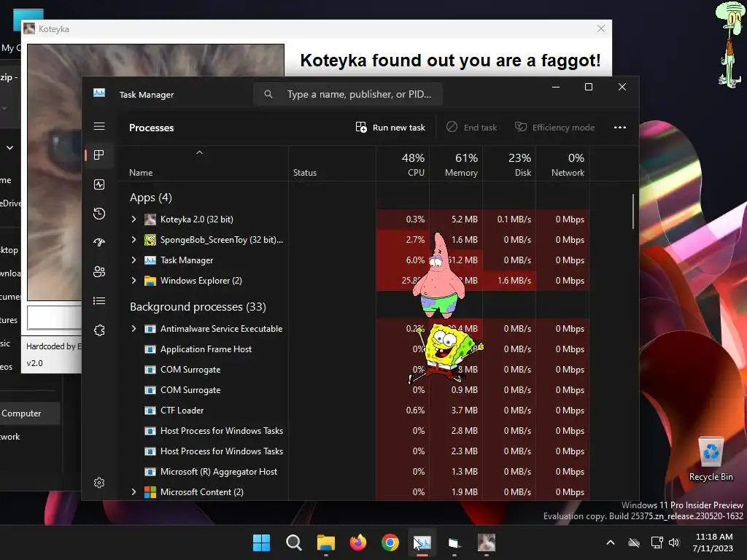Image resolution: width=747 pixels, height=560 pixels.
Task: Expand the SpongeBob_ScreenToy process row
Action: [134, 239]
